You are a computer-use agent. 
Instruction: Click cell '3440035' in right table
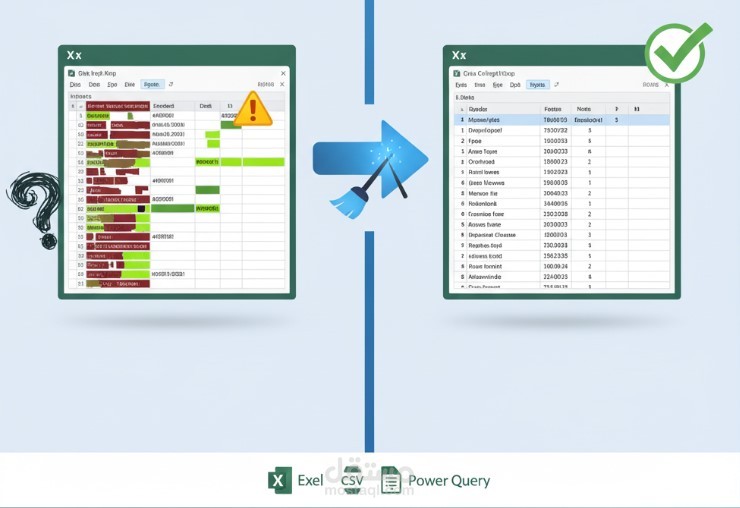point(555,203)
